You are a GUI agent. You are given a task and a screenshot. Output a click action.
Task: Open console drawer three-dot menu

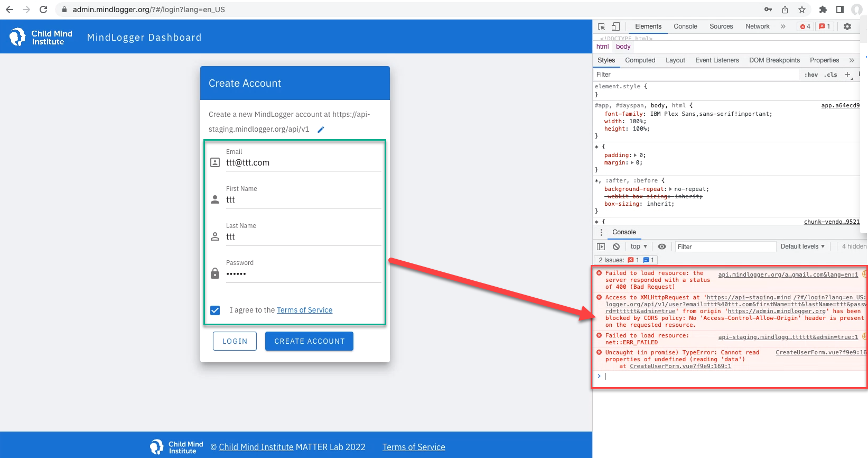click(x=601, y=232)
